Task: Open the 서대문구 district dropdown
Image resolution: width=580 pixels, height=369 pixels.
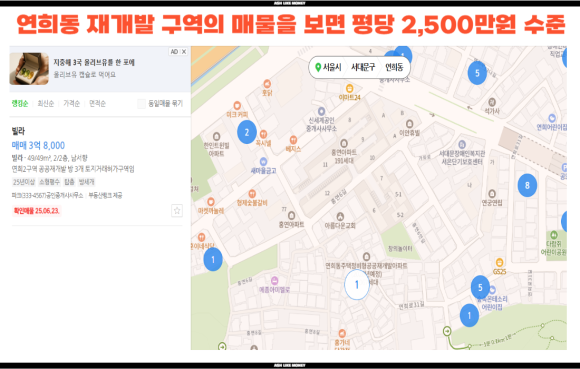Action: click(x=363, y=67)
